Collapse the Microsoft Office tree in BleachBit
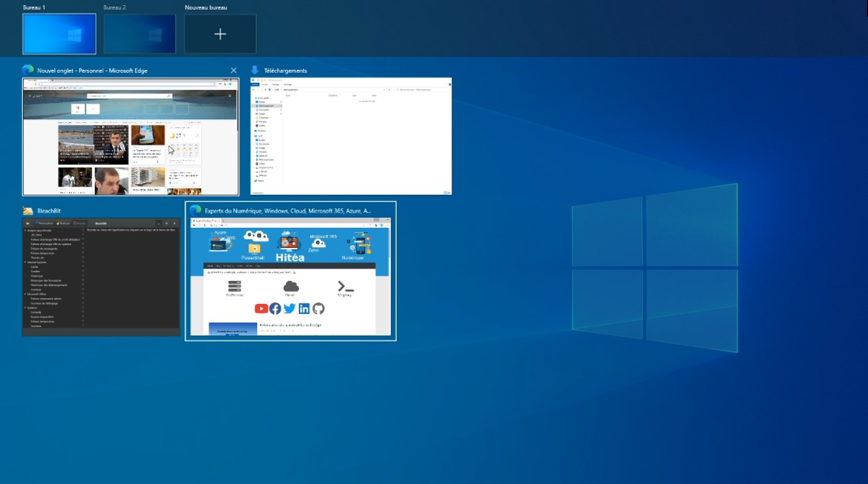Screen dimensions: 868x484 pos(25,294)
